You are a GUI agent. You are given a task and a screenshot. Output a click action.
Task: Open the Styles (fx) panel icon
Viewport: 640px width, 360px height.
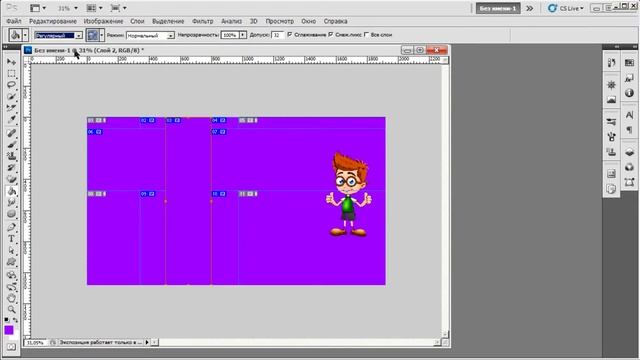point(629,78)
